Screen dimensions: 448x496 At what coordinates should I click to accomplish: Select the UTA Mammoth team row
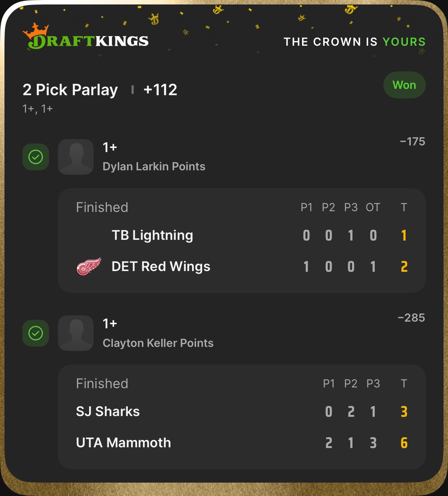[123, 443]
